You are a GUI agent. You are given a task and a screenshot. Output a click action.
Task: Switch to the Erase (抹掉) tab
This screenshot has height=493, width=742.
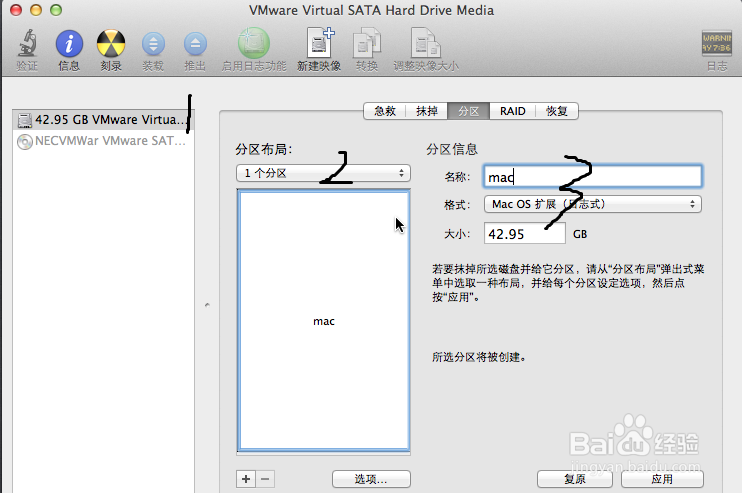tap(427, 111)
